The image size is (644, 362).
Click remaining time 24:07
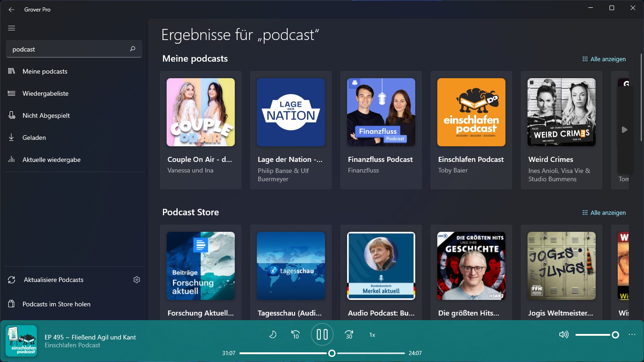point(415,353)
